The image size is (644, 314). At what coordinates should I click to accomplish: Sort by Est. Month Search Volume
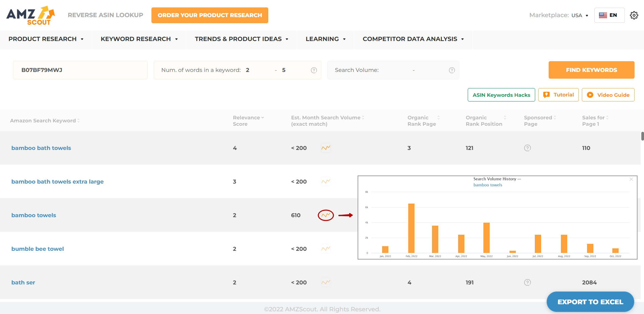pyautogui.click(x=362, y=117)
